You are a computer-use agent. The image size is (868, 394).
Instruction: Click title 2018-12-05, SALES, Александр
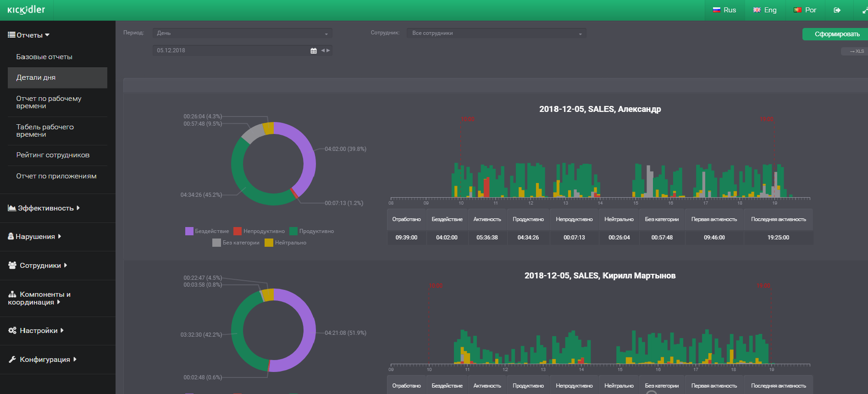pyautogui.click(x=600, y=109)
